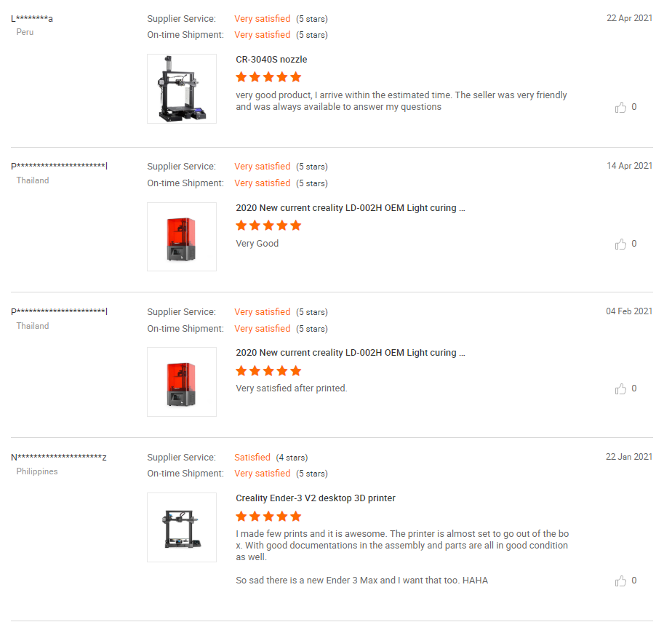Open LD-002H printer thumbnail in 04 Feb review
The height and width of the screenshot is (622, 672).
click(x=182, y=382)
